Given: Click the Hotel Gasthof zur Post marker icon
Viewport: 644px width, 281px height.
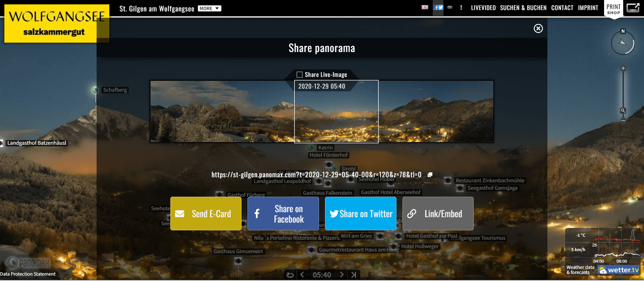Looking at the screenshot, I should click(x=398, y=236).
